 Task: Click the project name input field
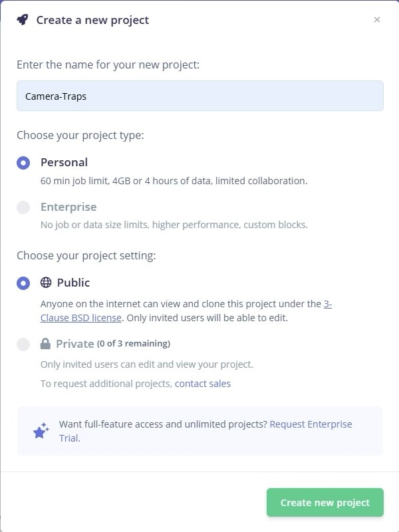199,96
